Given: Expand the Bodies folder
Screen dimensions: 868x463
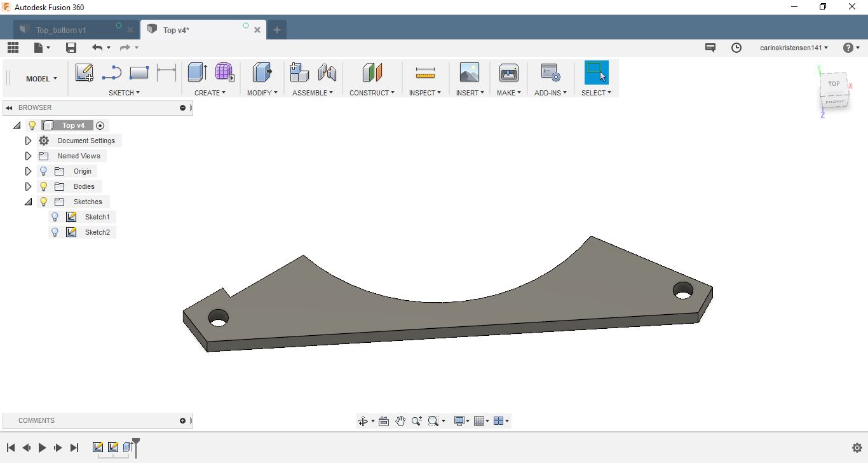Looking at the screenshot, I should click(x=28, y=186).
